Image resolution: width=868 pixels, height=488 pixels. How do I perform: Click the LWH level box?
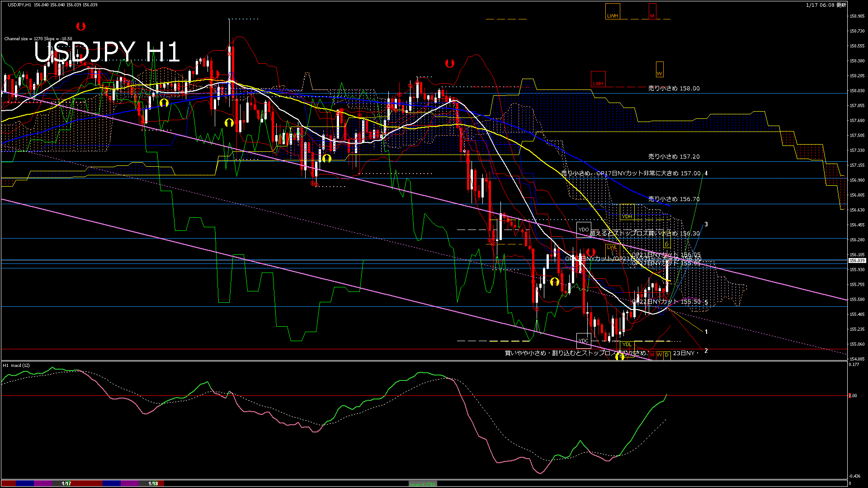[613, 11]
